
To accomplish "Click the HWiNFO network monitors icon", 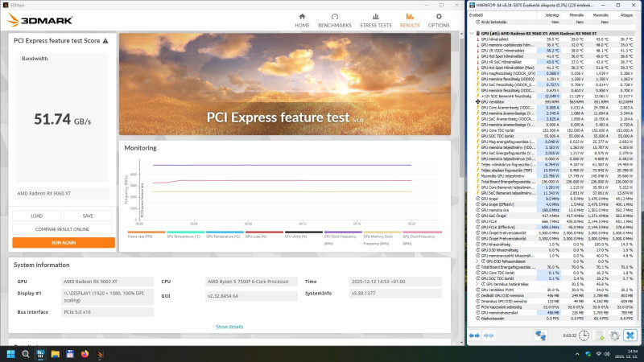I will pyautogui.click(x=540, y=335).
